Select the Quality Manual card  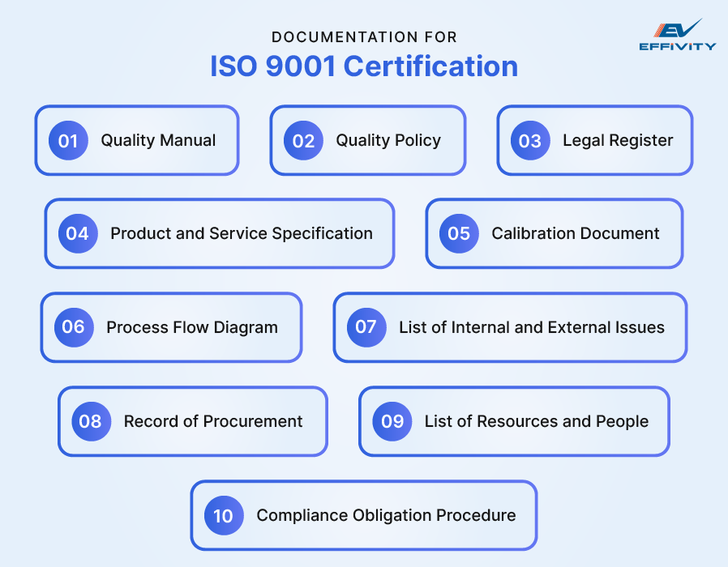pos(136,140)
